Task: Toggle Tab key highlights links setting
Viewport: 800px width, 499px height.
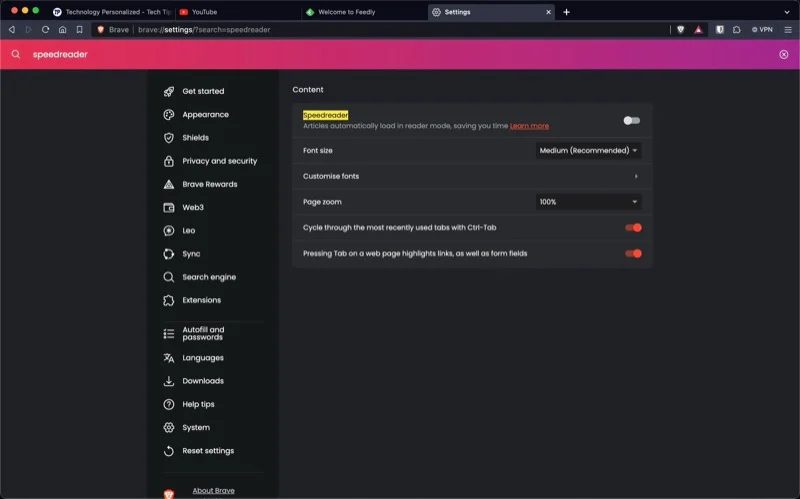Action: [x=633, y=254]
